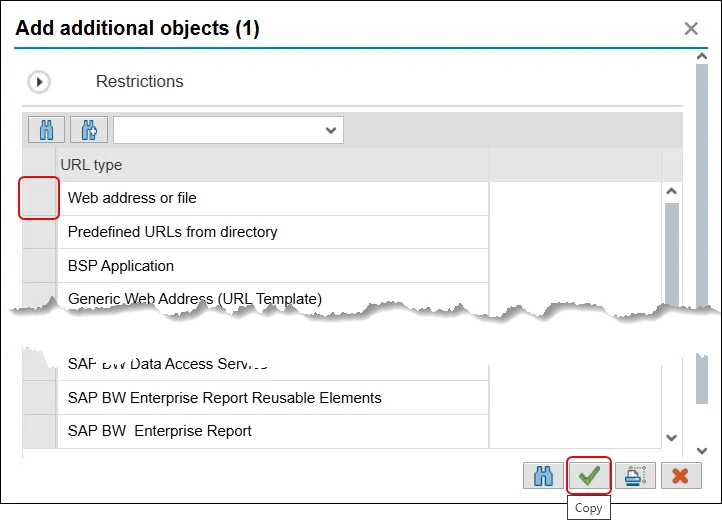Open the dropdown next to the Find icons
722x520 pixels.
click(331, 130)
